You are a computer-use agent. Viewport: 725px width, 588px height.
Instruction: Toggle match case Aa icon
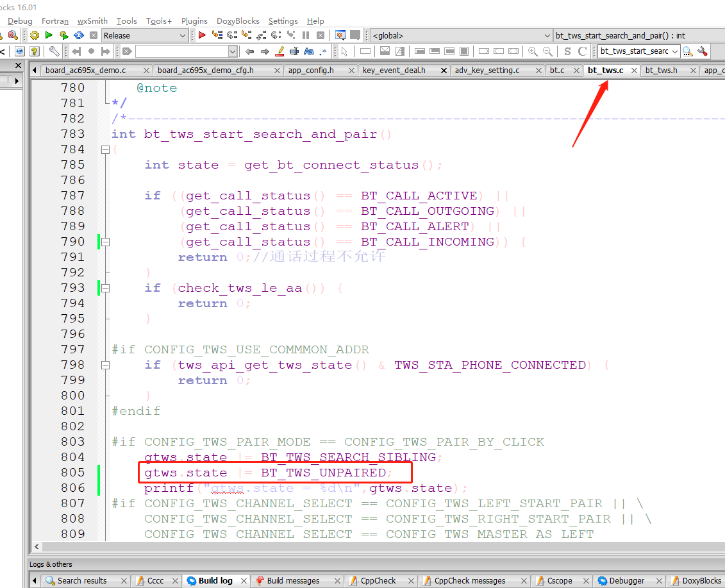point(309,51)
